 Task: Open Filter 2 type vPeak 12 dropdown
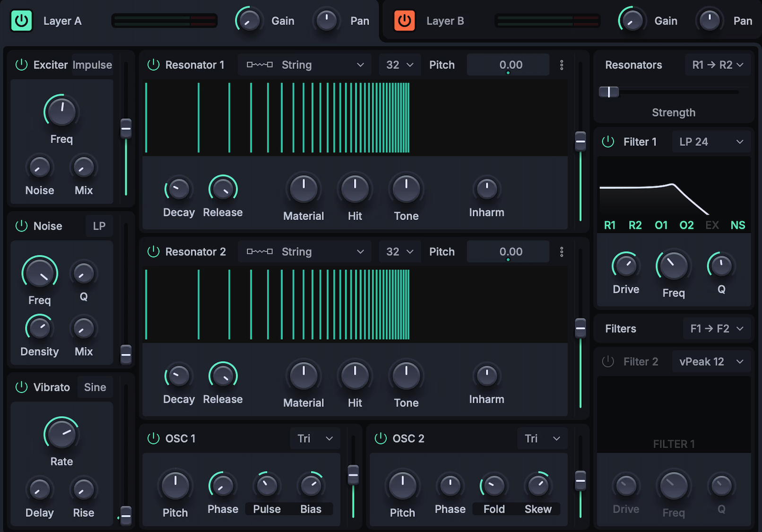(711, 361)
